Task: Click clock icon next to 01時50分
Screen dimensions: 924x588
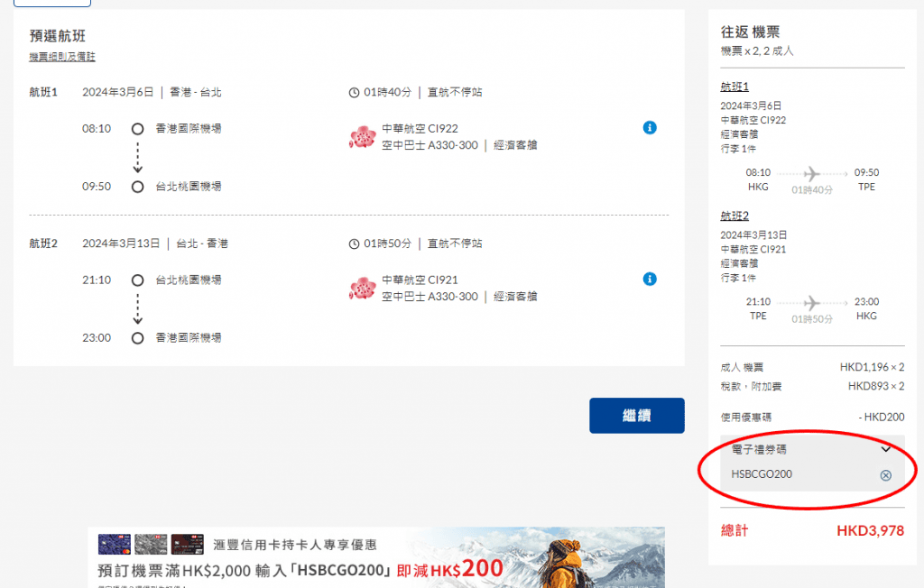Action: (x=354, y=244)
